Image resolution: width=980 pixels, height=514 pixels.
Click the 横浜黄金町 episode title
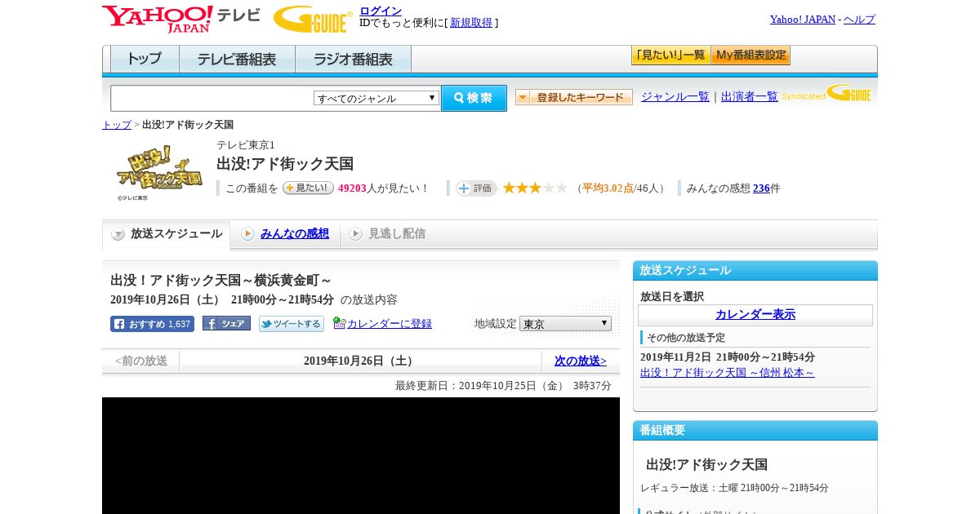pyautogui.click(x=221, y=281)
